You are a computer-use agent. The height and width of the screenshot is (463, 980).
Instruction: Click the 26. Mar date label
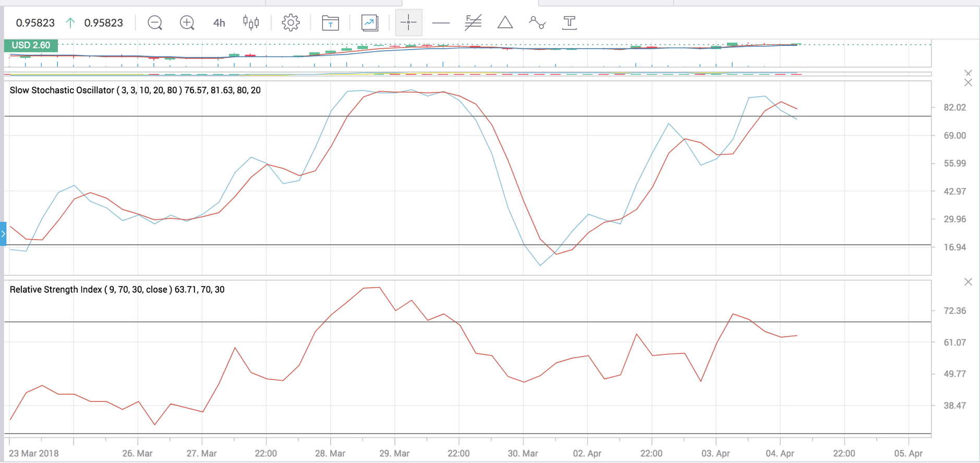pyautogui.click(x=137, y=454)
